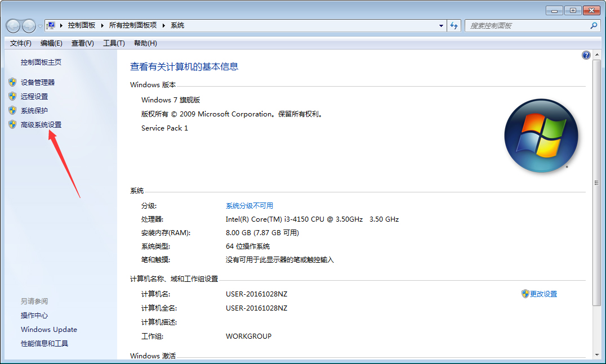Click the shield icon beside 高级系统设置
This screenshot has width=606, height=364.
pyautogui.click(x=12, y=124)
